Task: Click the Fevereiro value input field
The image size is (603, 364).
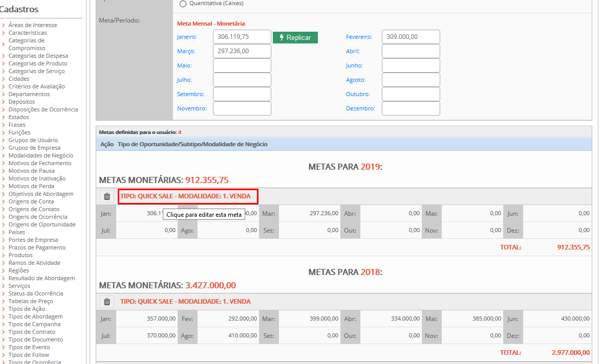Action: [x=411, y=37]
